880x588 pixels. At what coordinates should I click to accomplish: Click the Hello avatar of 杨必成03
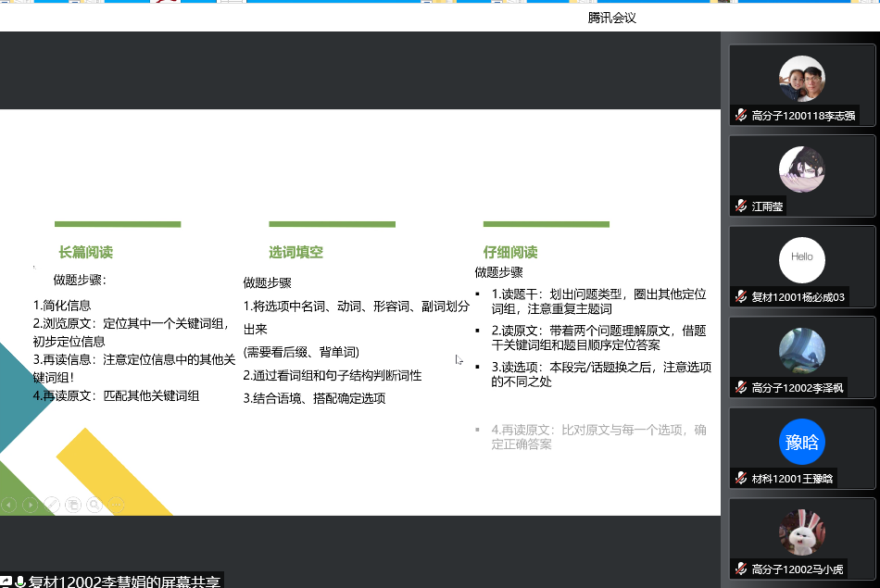[x=801, y=259]
